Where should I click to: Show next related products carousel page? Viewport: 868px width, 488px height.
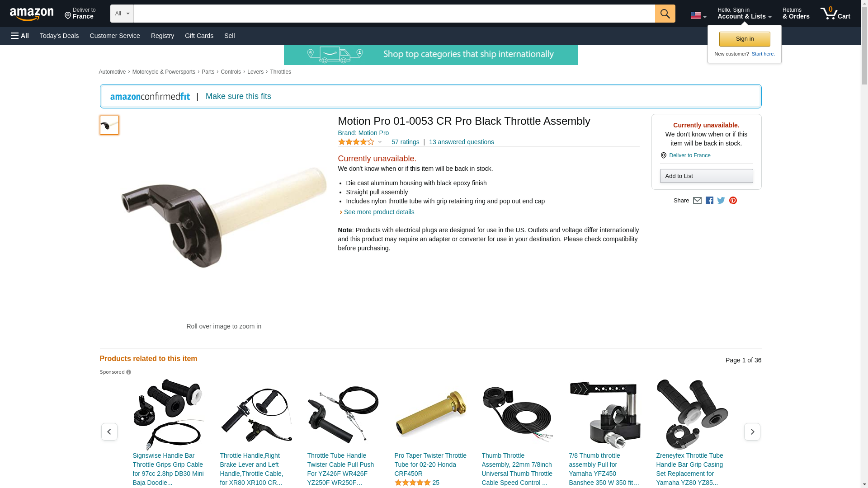(752, 432)
